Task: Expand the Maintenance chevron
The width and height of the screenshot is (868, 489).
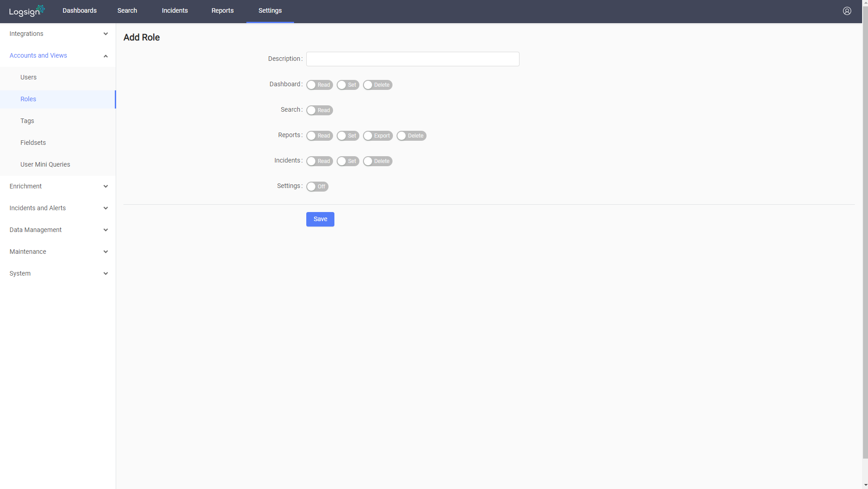Action: [x=106, y=252]
